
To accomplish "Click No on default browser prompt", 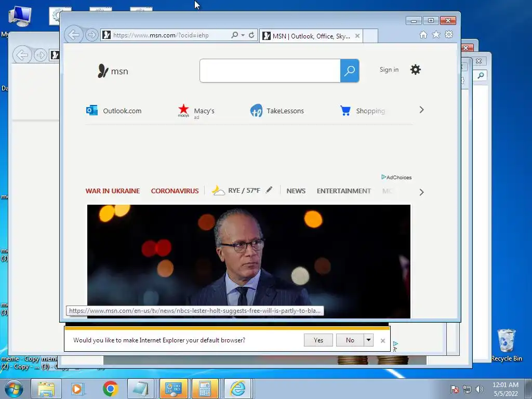I will click(350, 340).
